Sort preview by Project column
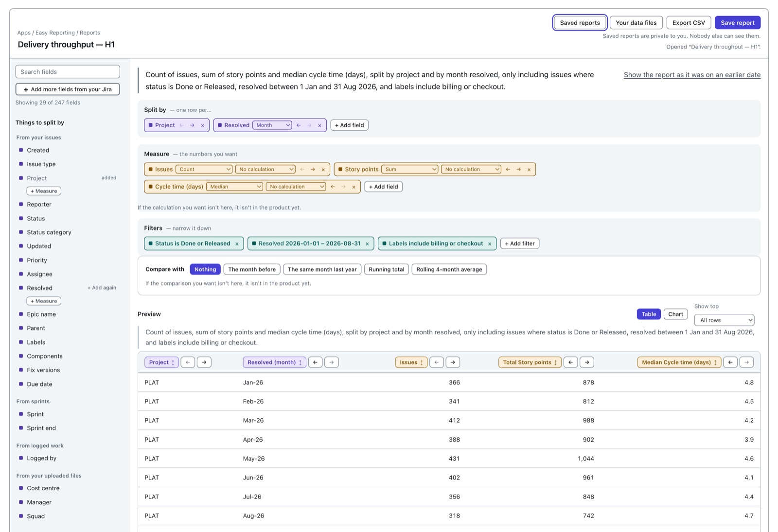 click(x=161, y=362)
